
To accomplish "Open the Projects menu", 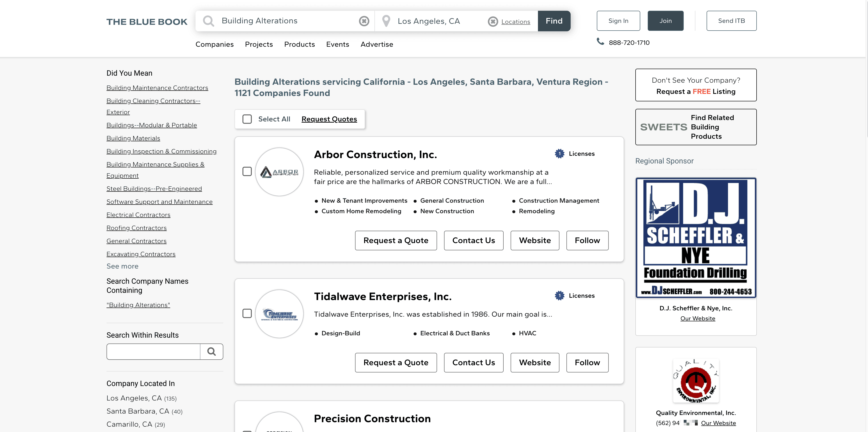I will 258,44.
